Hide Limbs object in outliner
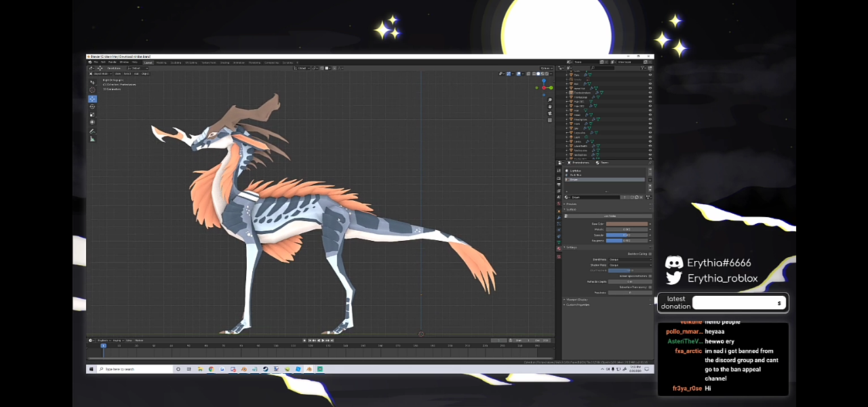 [x=650, y=141]
